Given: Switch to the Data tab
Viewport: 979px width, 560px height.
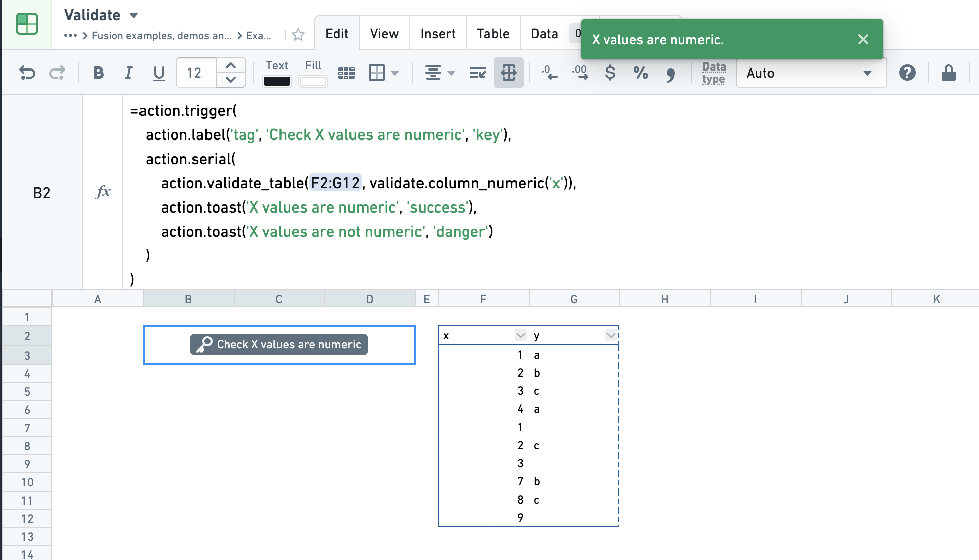Looking at the screenshot, I should point(545,34).
